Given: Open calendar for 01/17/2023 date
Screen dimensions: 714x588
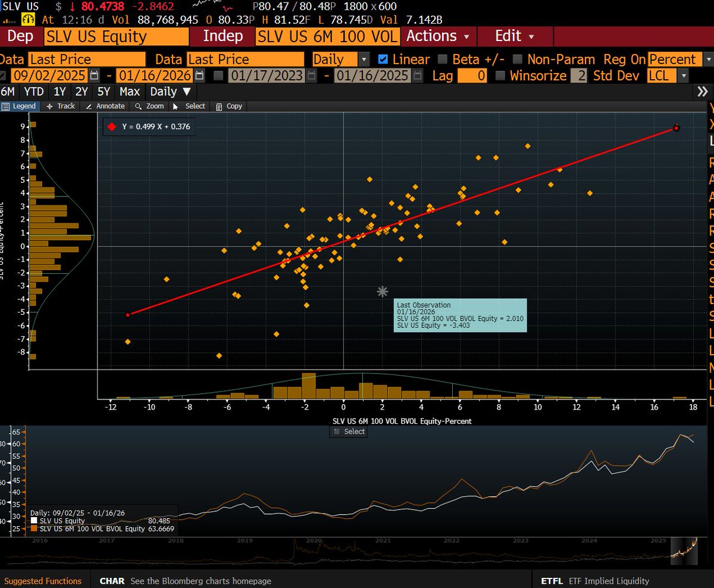Looking at the screenshot, I should pyautogui.click(x=312, y=76).
